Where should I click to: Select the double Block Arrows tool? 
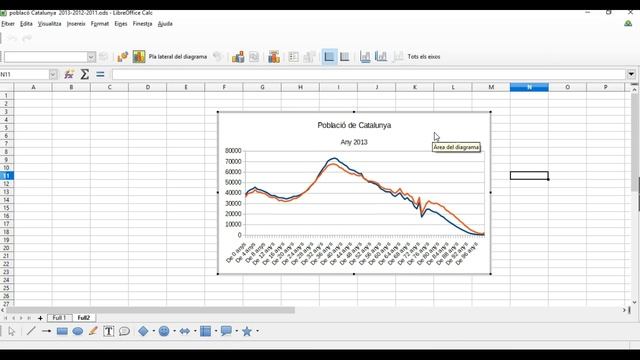[184, 331]
